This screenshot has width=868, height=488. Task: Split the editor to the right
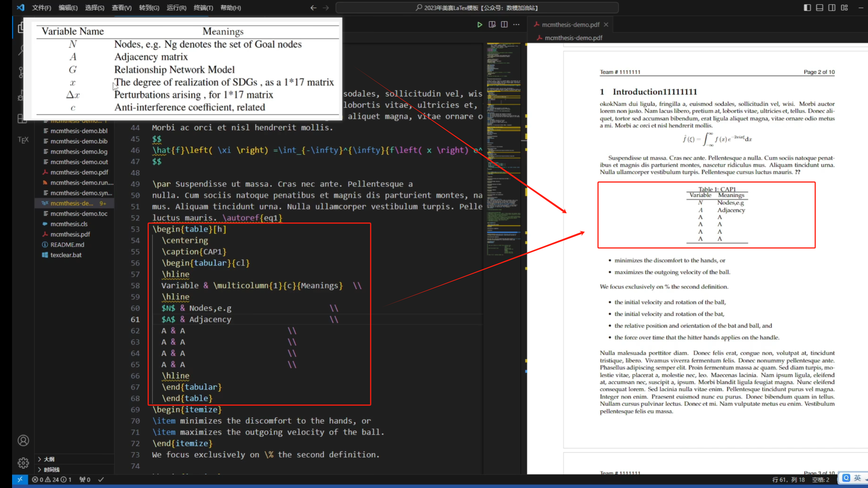click(x=504, y=24)
